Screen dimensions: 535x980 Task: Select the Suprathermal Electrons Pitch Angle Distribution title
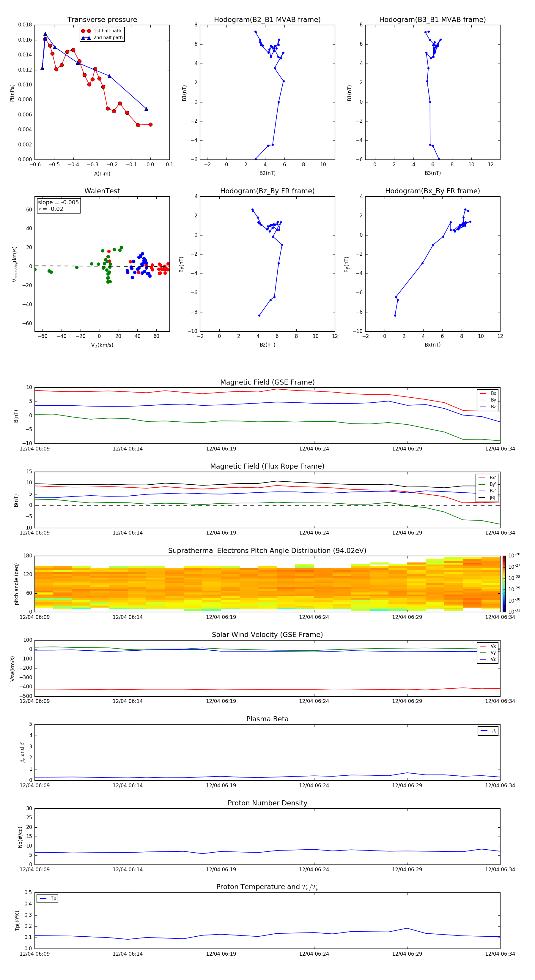click(267, 551)
